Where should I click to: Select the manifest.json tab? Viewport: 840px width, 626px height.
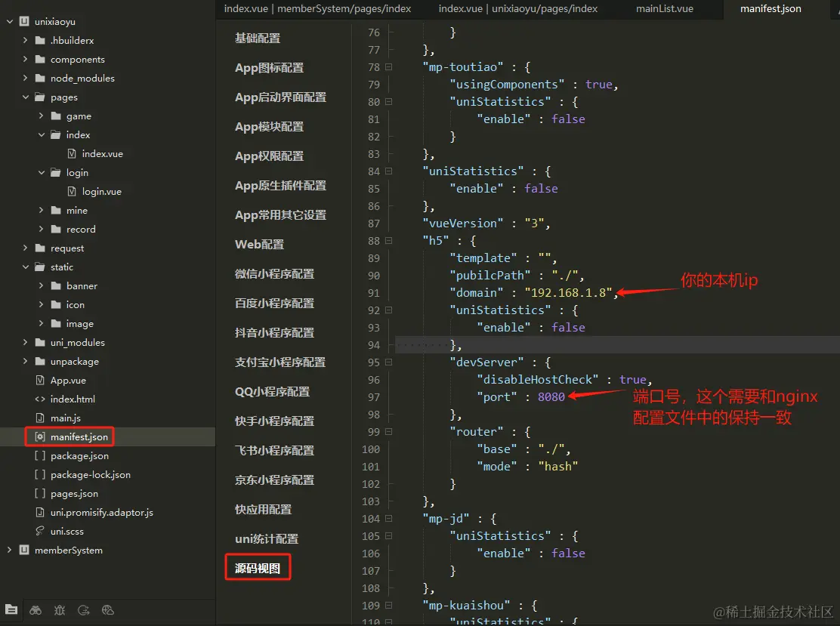click(x=771, y=8)
